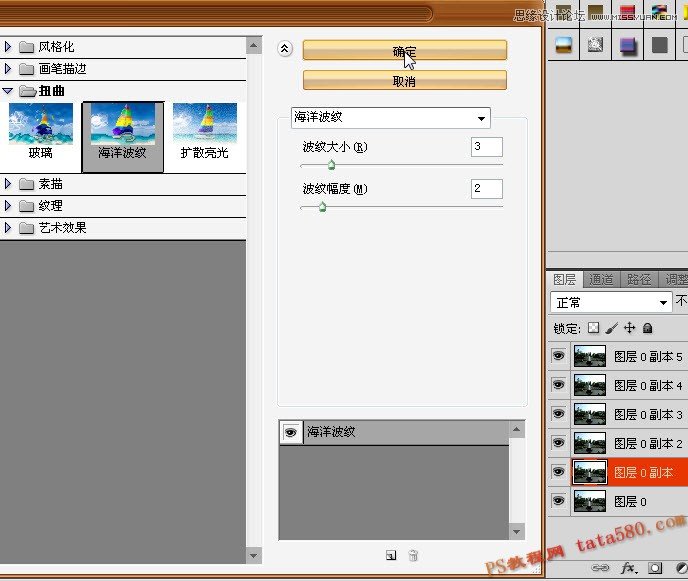Expand the 风格化 filter folder
The width and height of the screenshot is (688, 581).
[7, 47]
